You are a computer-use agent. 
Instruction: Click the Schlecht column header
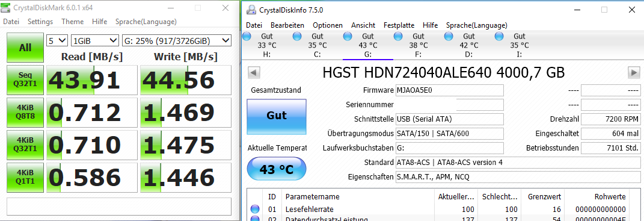pyautogui.click(x=500, y=197)
